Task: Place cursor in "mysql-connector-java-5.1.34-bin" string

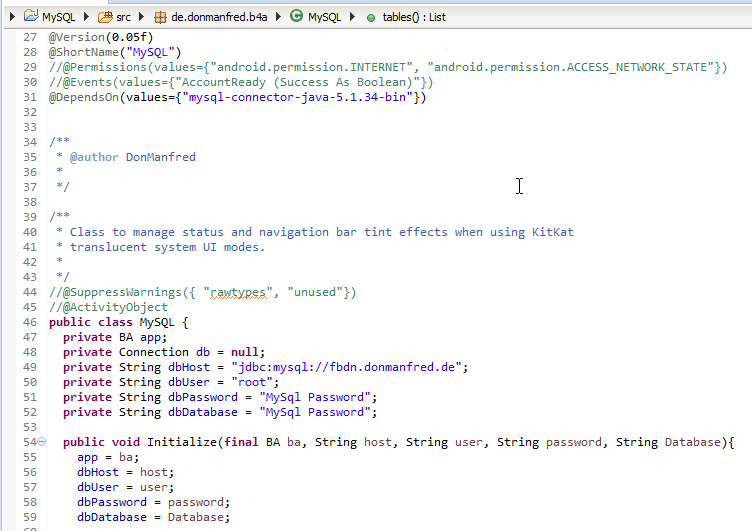Action: [300, 97]
